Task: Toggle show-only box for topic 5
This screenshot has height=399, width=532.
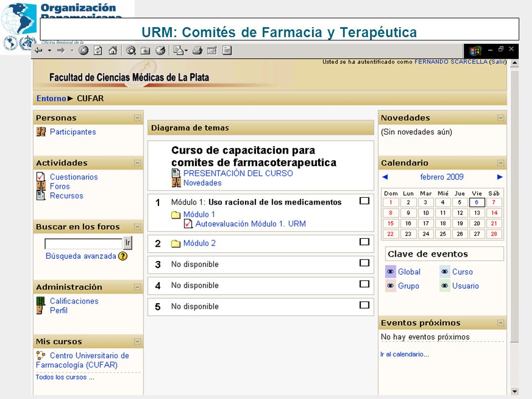Action: (365, 305)
